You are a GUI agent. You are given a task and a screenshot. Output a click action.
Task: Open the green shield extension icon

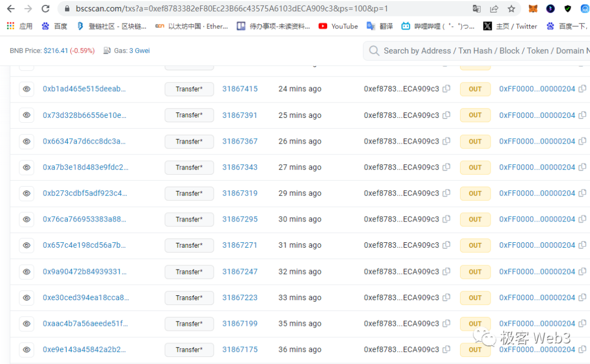[568, 9]
